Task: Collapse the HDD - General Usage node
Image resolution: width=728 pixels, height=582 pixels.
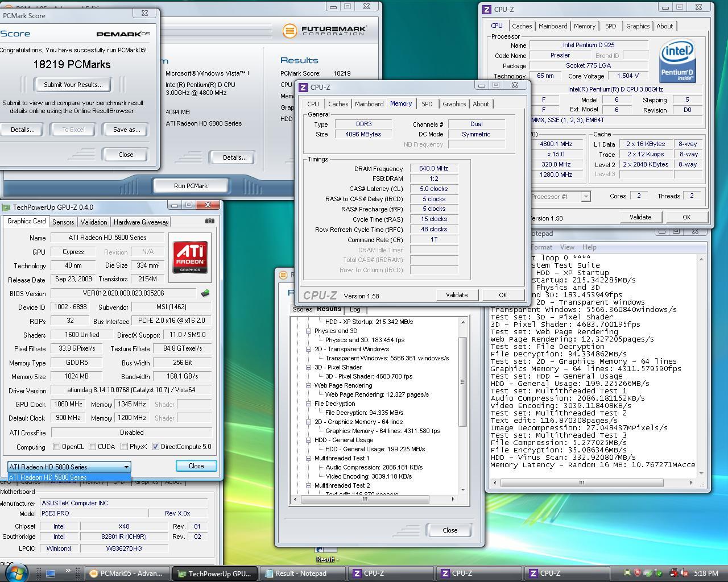Action: (x=309, y=440)
